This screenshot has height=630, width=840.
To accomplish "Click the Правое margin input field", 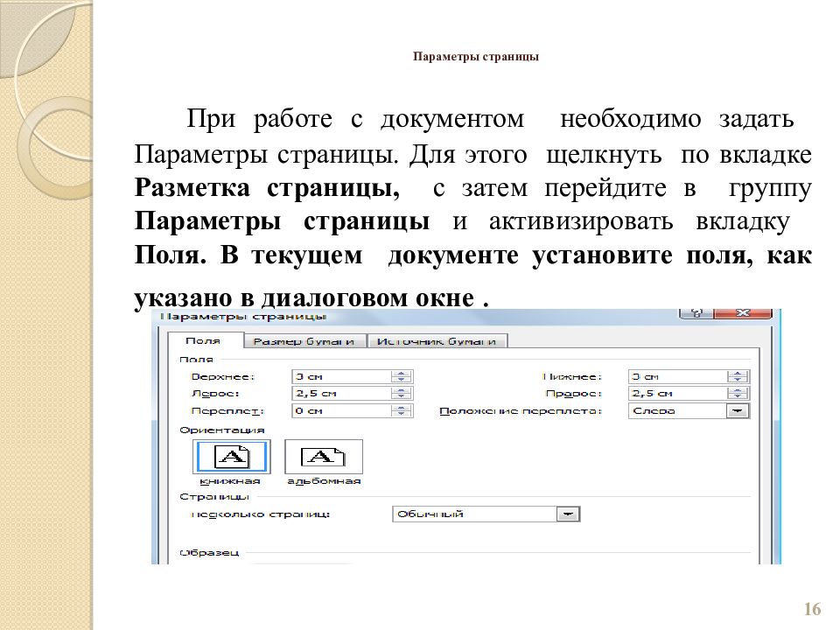I will [678, 394].
